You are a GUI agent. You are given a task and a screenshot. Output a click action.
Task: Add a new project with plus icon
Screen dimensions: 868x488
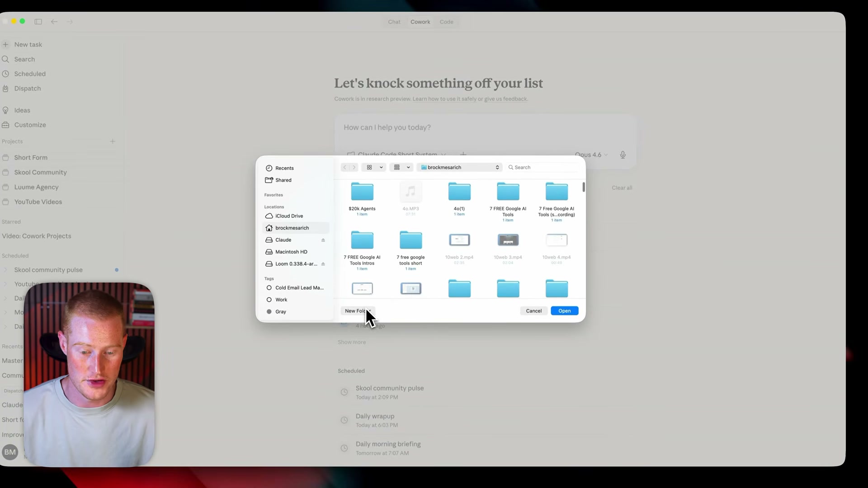pos(113,141)
